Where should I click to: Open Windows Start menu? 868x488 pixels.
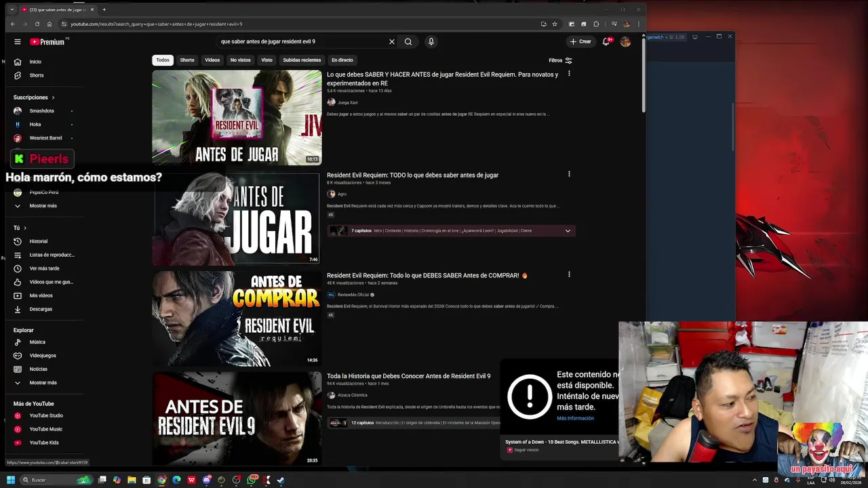10,480
